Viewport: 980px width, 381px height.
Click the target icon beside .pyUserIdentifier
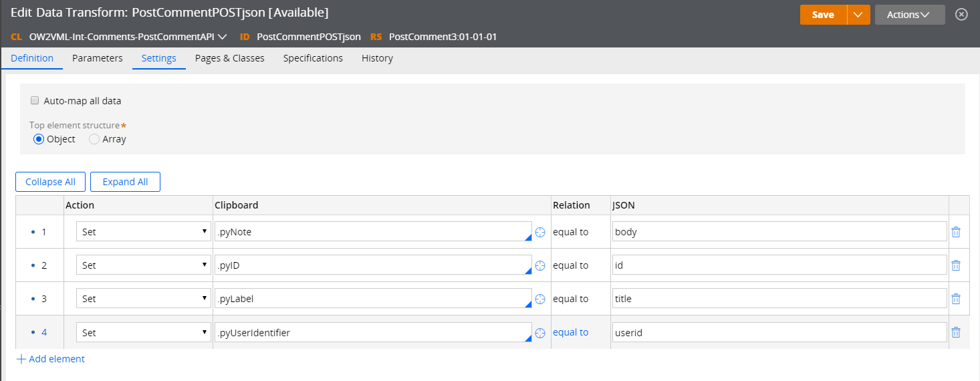(540, 332)
